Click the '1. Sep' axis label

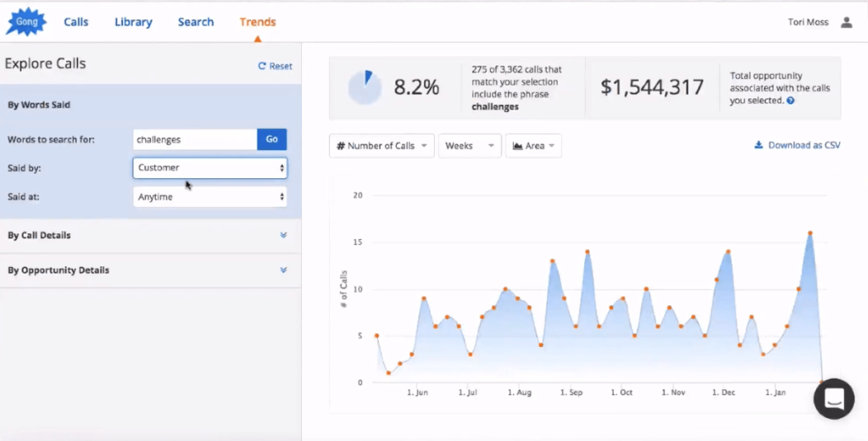[x=571, y=393]
